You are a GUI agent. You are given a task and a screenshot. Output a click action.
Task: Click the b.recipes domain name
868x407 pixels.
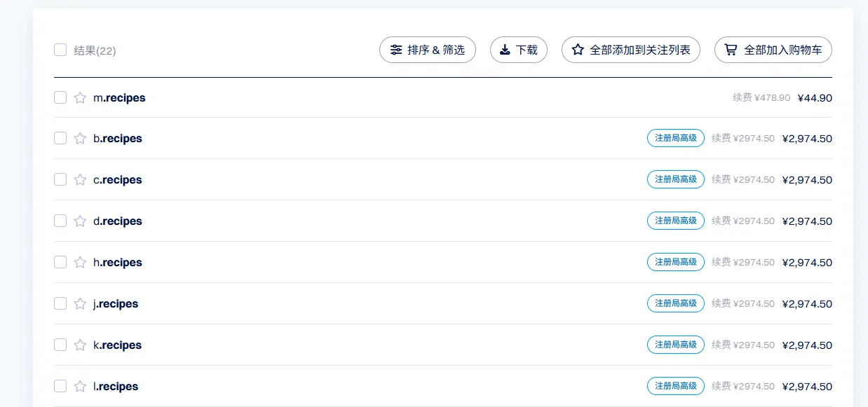point(118,139)
